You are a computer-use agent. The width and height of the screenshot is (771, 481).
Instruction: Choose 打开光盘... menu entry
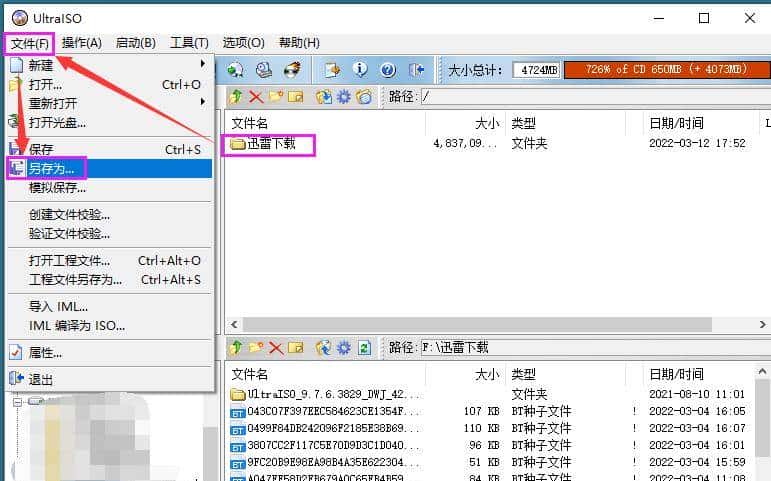coord(110,122)
